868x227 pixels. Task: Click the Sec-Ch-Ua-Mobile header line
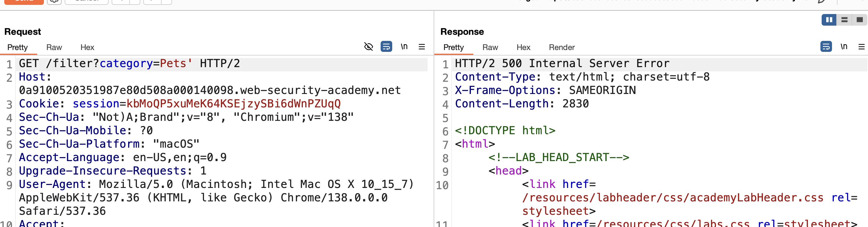[x=86, y=131]
